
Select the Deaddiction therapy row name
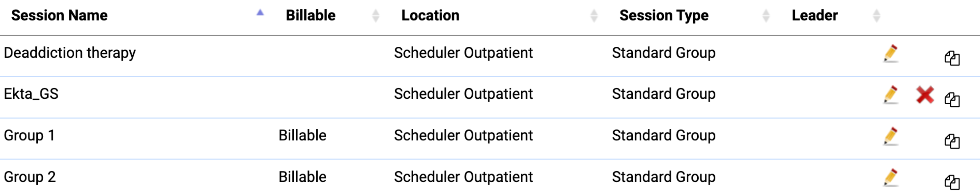point(69,53)
